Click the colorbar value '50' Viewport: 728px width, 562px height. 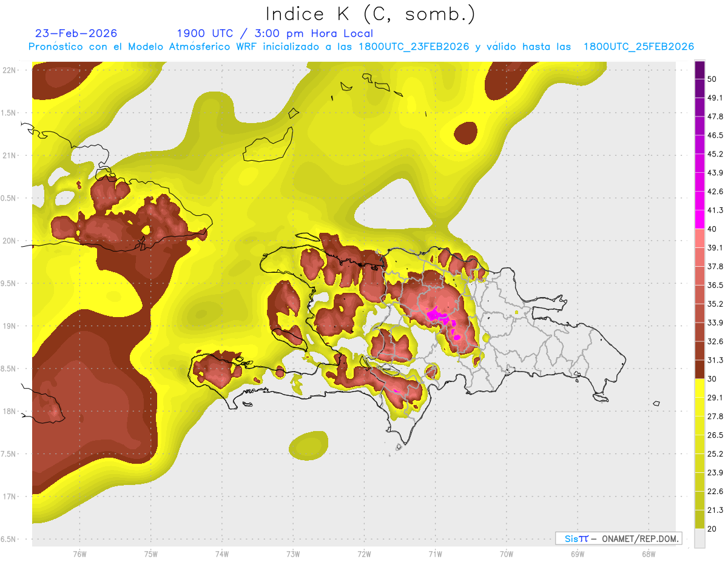(712, 79)
